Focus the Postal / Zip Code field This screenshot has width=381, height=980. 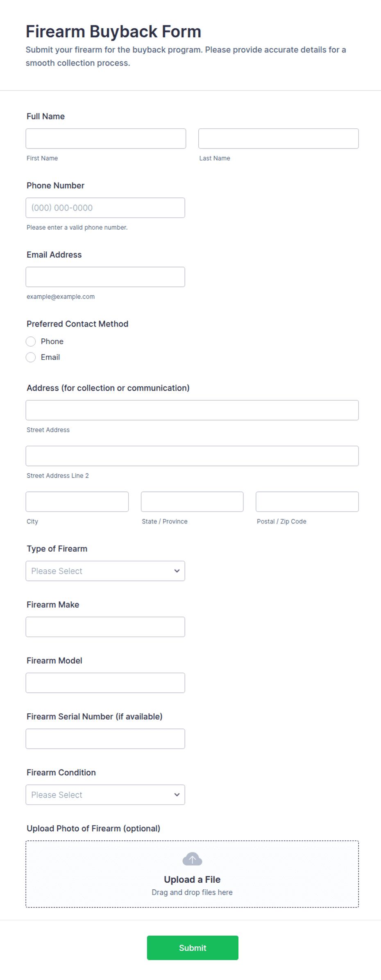tap(307, 502)
